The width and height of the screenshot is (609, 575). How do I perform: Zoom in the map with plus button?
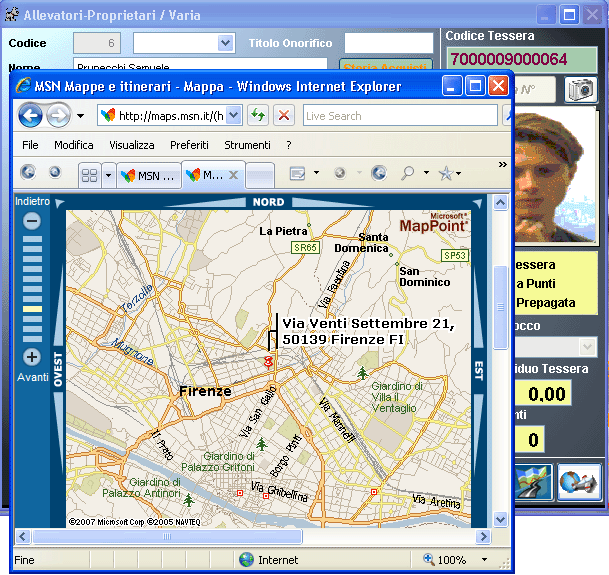[32, 357]
